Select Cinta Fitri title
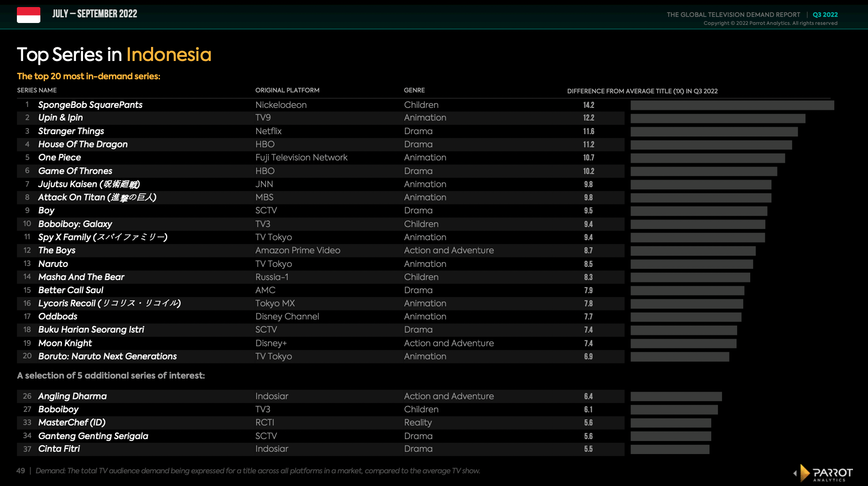Image resolution: width=868 pixels, height=486 pixels. (59, 449)
